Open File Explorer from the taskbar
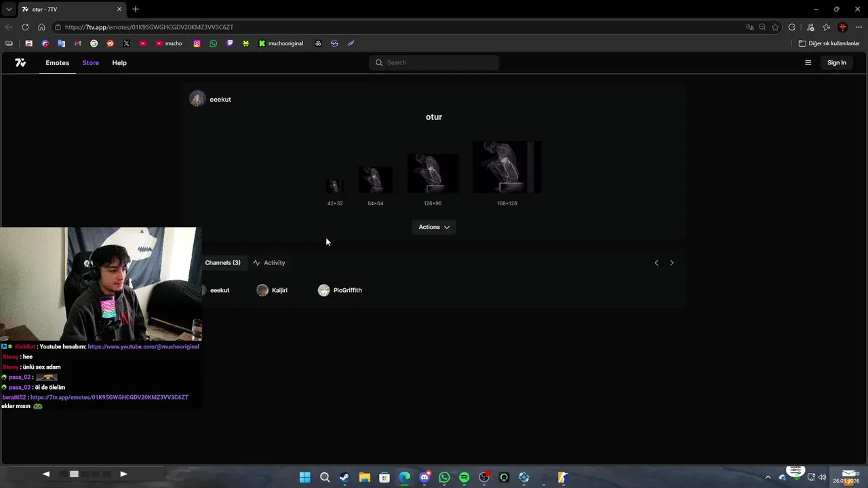The image size is (868, 488). pyautogui.click(x=364, y=477)
